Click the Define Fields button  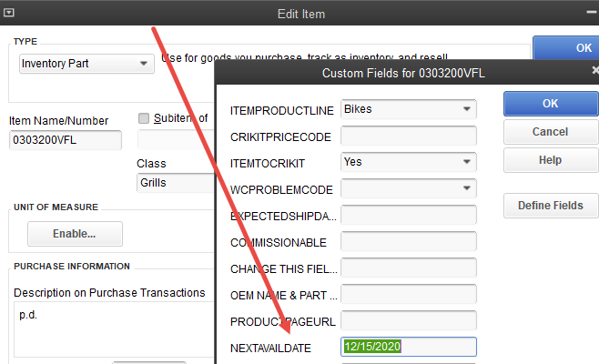550,206
